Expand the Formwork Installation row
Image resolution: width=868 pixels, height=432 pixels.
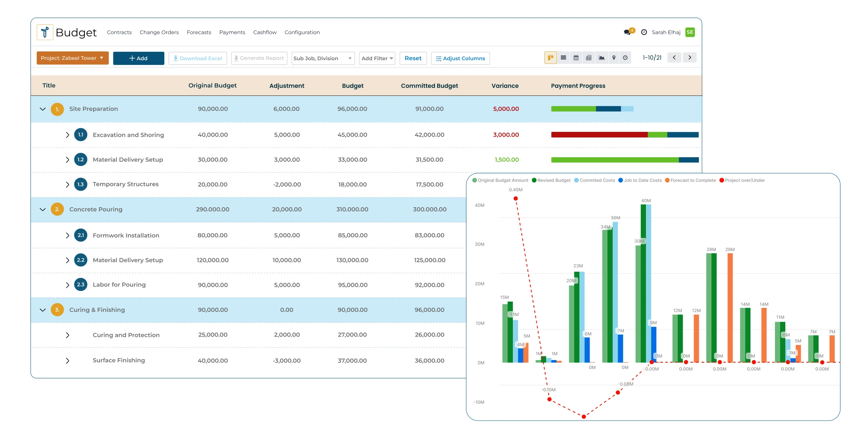67,235
